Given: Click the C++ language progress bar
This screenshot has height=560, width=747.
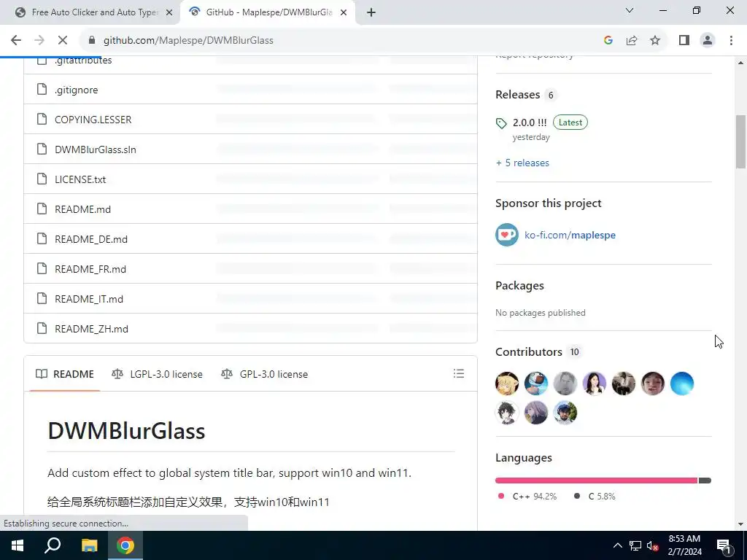Looking at the screenshot, I should click(x=596, y=481).
